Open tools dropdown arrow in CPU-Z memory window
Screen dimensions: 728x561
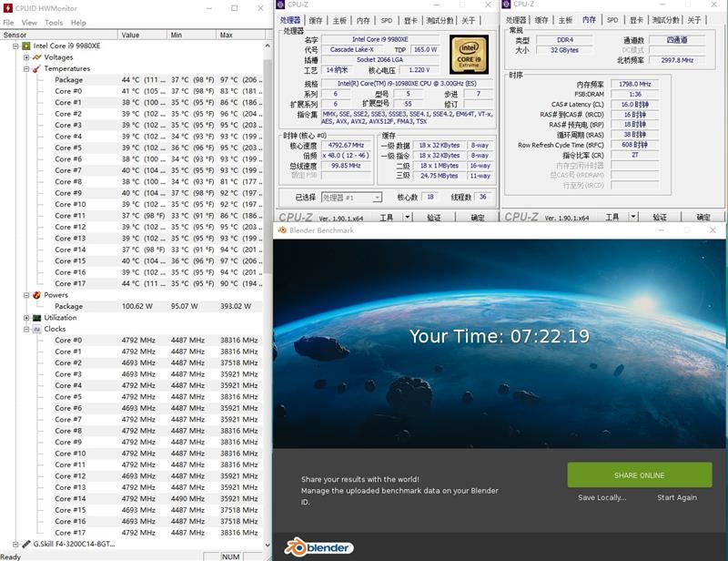pyautogui.click(x=633, y=217)
